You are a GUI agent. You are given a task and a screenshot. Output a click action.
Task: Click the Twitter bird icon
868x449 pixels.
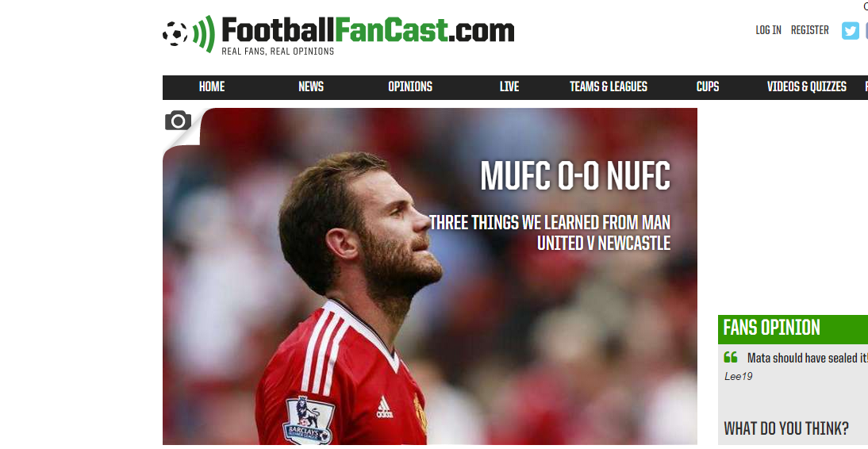pyautogui.click(x=851, y=30)
